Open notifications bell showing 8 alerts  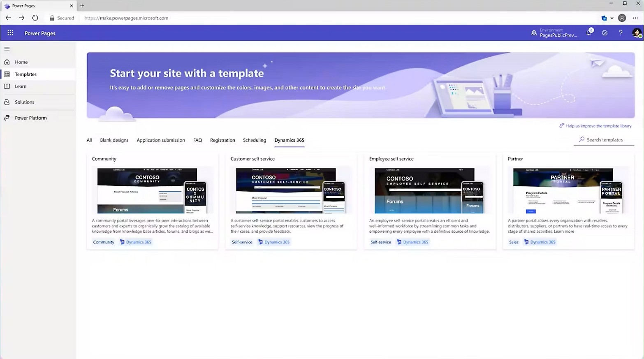tap(588, 32)
